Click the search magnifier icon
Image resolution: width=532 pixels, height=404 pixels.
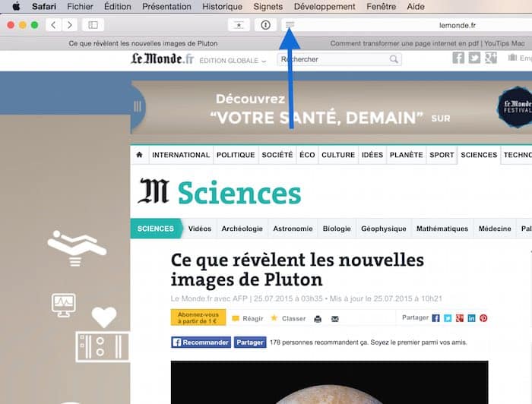point(394,59)
